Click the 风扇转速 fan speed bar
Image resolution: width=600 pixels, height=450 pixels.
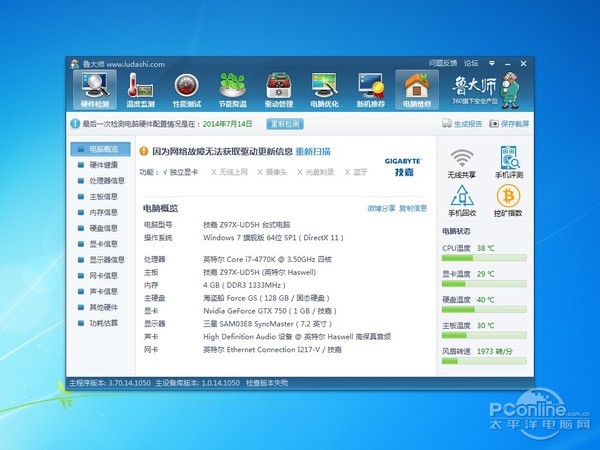click(x=484, y=361)
